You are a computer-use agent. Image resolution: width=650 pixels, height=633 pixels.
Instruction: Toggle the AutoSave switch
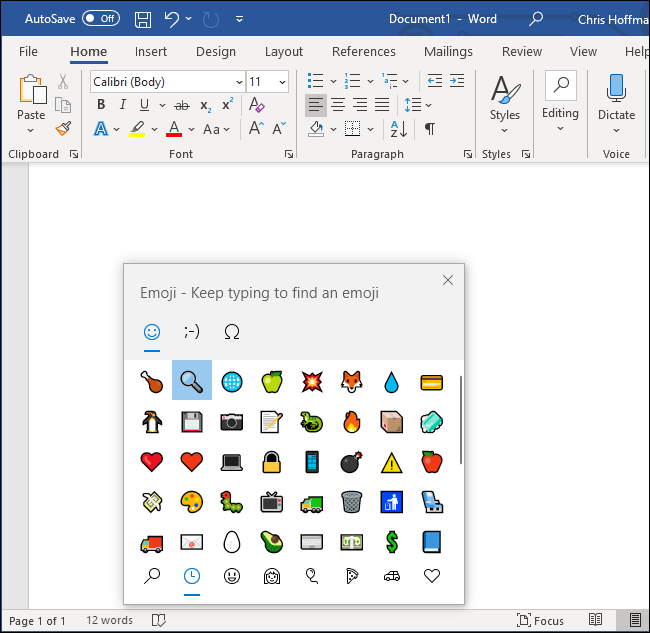pos(100,19)
